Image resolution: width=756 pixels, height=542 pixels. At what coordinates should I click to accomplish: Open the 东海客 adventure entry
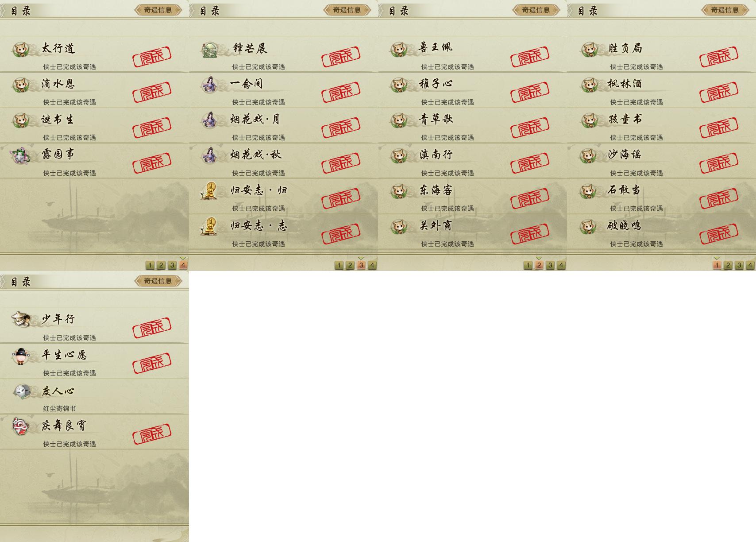click(x=472, y=196)
